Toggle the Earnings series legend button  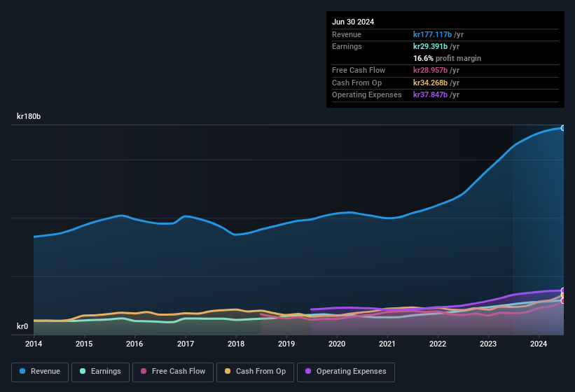click(100, 372)
